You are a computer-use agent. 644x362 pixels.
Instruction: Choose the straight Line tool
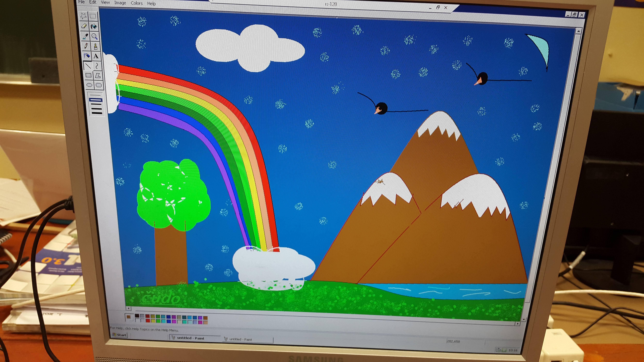(88, 66)
